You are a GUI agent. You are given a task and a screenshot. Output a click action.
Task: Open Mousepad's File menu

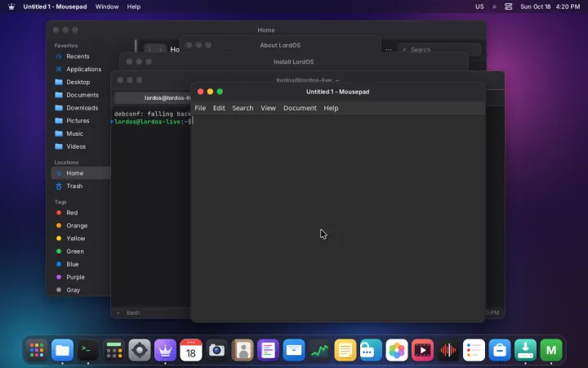pyautogui.click(x=200, y=108)
